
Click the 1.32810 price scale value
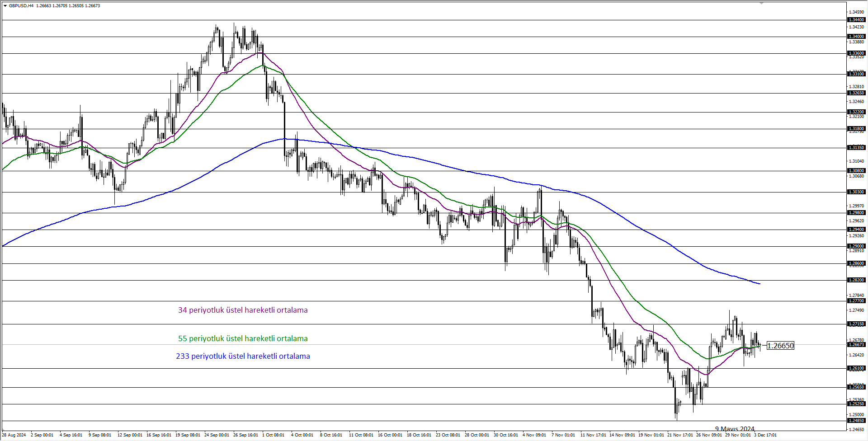(856, 87)
